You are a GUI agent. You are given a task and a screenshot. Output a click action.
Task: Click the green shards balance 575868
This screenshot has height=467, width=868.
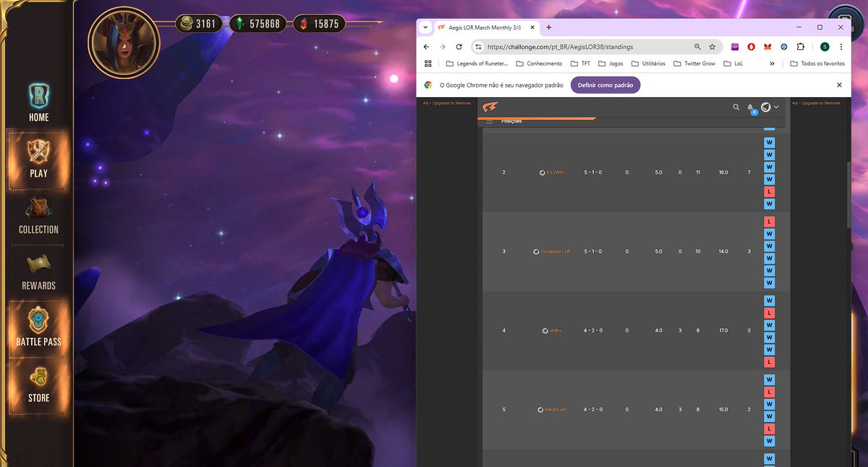tap(258, 24)
